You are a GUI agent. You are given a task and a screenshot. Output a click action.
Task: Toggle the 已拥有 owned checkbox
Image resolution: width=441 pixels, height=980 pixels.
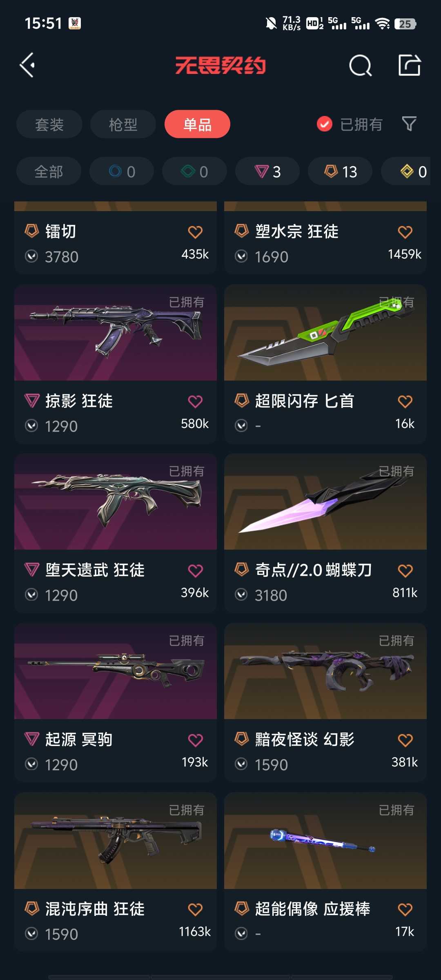[325, 124]
